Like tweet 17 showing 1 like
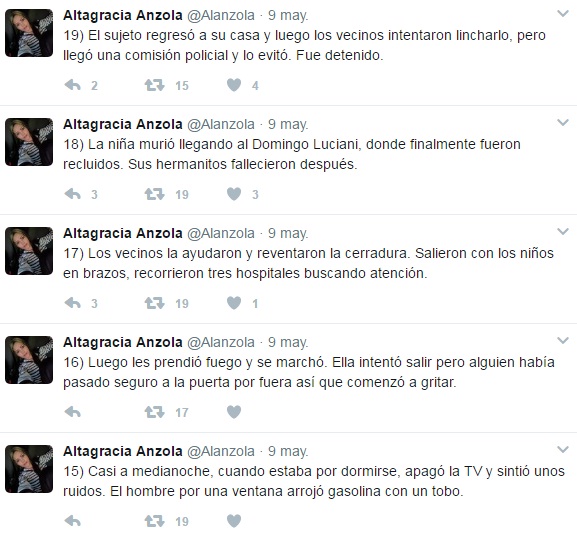The height and width of the screenshot is (536, 577). point(234,303)
